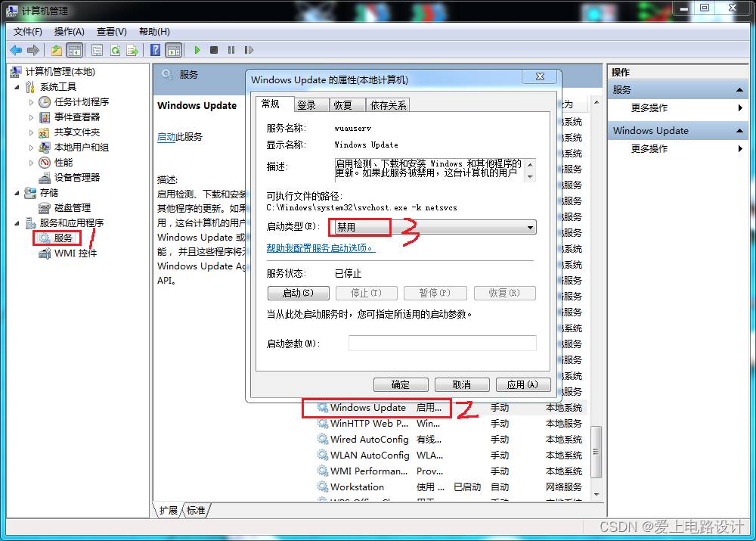
Task: Expand the 共享文件夹 node
Action: (31, 132)
